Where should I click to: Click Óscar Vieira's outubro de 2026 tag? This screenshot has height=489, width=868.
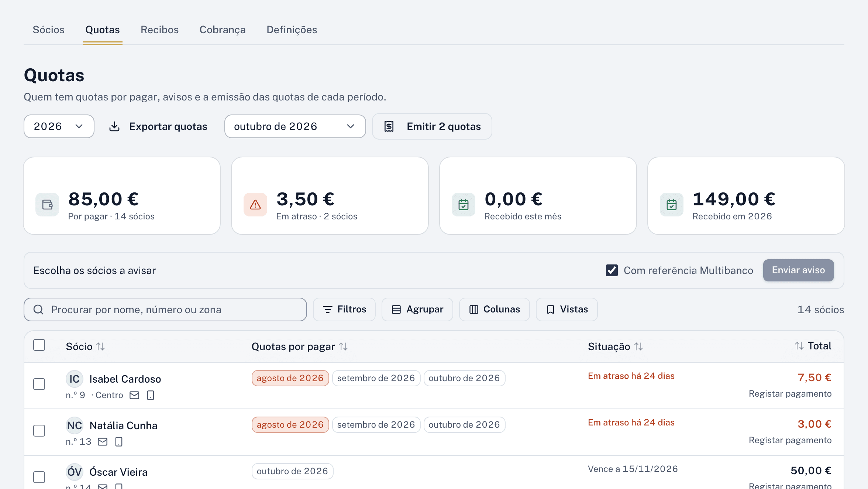pos(293,471)
